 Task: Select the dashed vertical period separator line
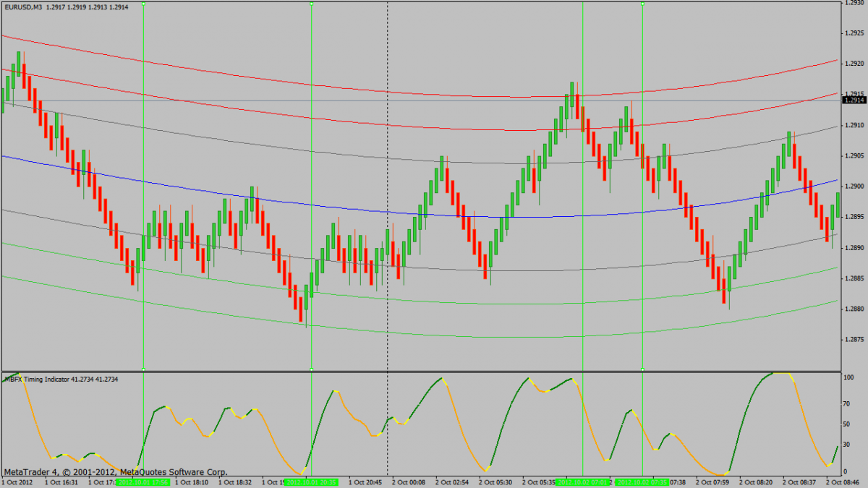point(388,217)
